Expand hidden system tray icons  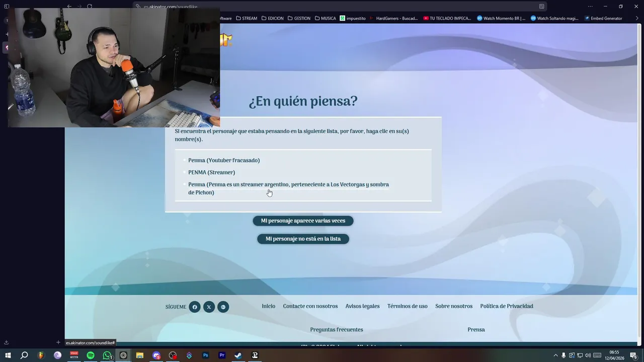point(555,355)
